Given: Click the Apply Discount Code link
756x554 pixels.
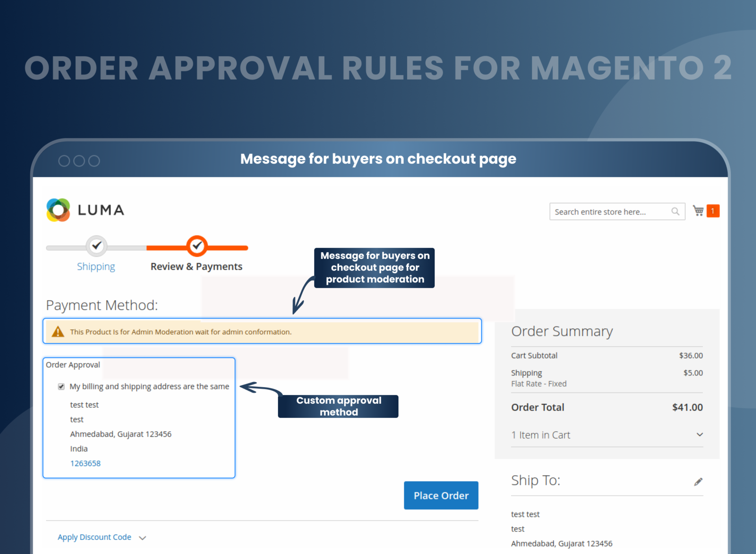Looking at the screenshot, I should (x=94, y=537).
